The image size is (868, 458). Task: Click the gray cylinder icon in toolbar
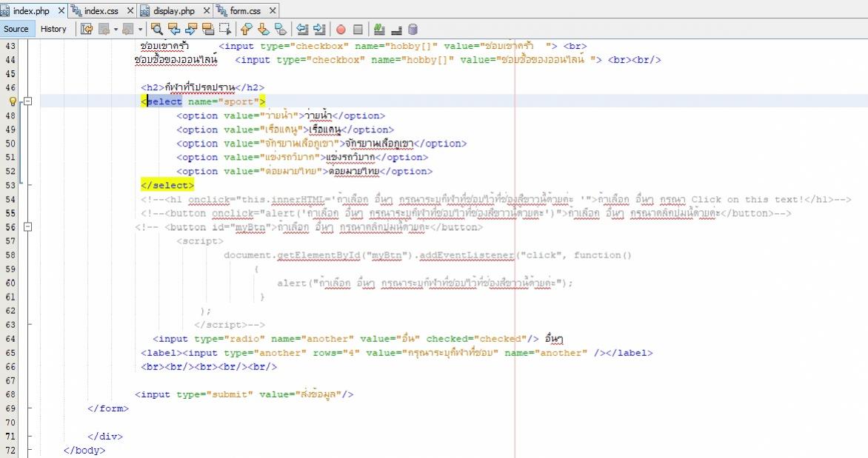click(x=413, y=29)
